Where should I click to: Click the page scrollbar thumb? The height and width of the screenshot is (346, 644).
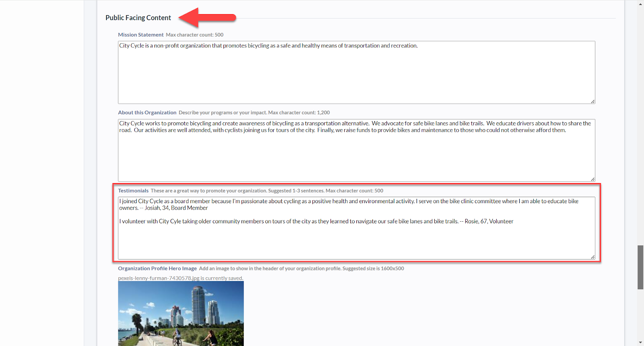640,267
